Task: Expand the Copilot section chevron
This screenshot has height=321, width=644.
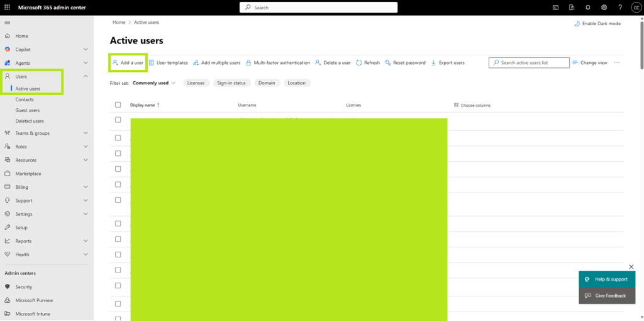Action: [86, 49]
